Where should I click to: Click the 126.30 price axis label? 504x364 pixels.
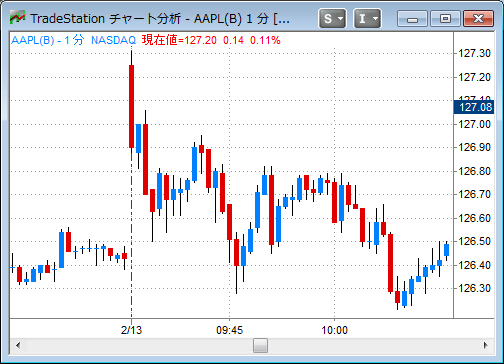475,288
